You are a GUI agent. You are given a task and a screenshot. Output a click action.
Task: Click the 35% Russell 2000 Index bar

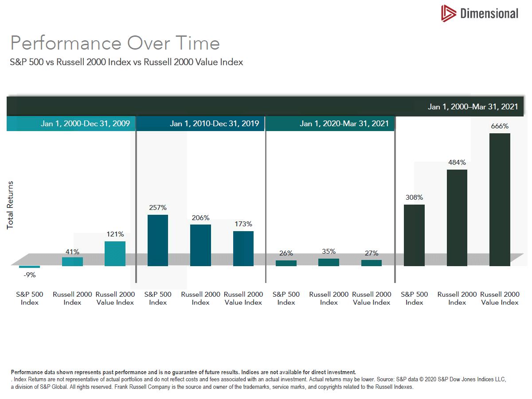[x=329, y=262]
